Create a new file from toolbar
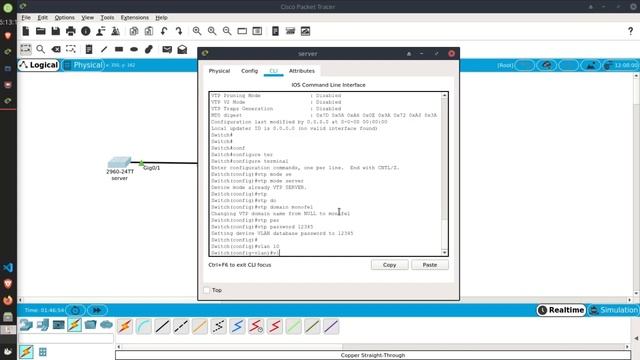640x360 pixels. click(26, 31)
